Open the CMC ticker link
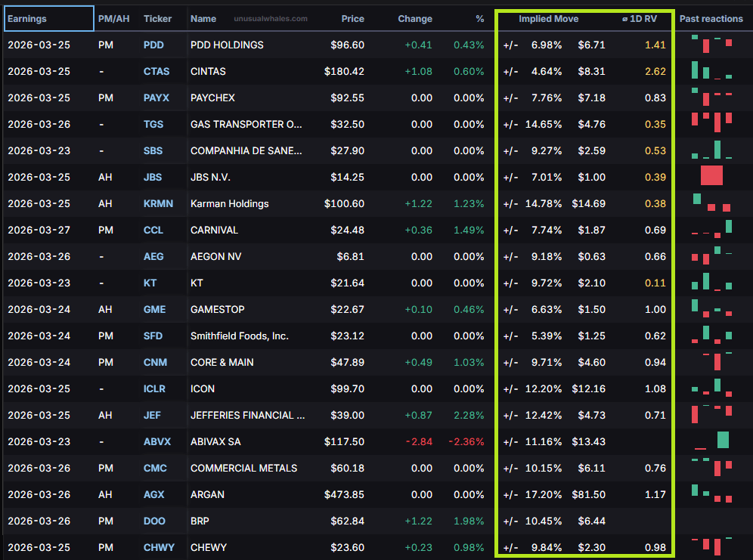Viewport: 753px width, 560px height. click(x=155, y=468)
